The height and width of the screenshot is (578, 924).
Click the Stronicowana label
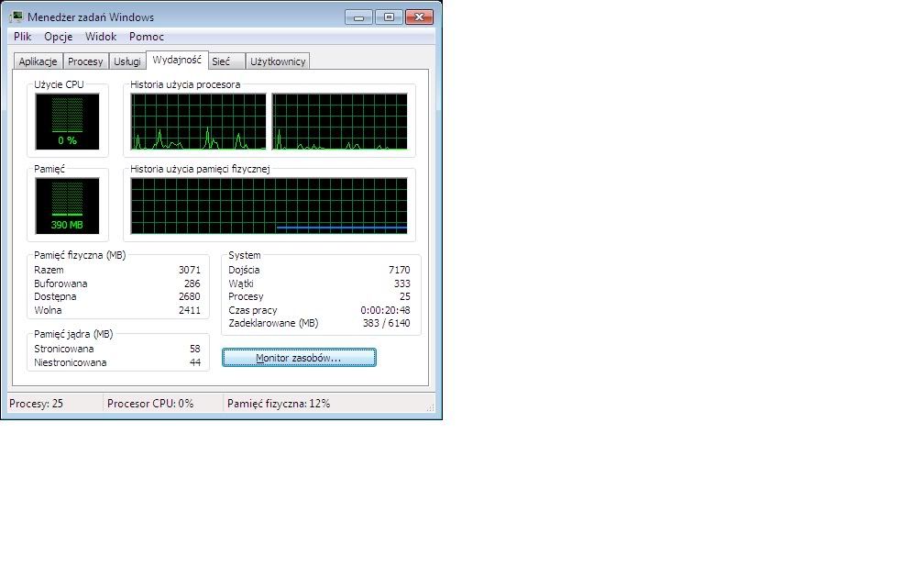(x=63, y=349)
